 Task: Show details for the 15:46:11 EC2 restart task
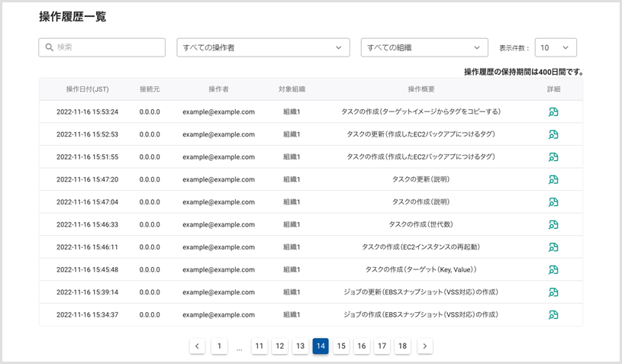553,247
